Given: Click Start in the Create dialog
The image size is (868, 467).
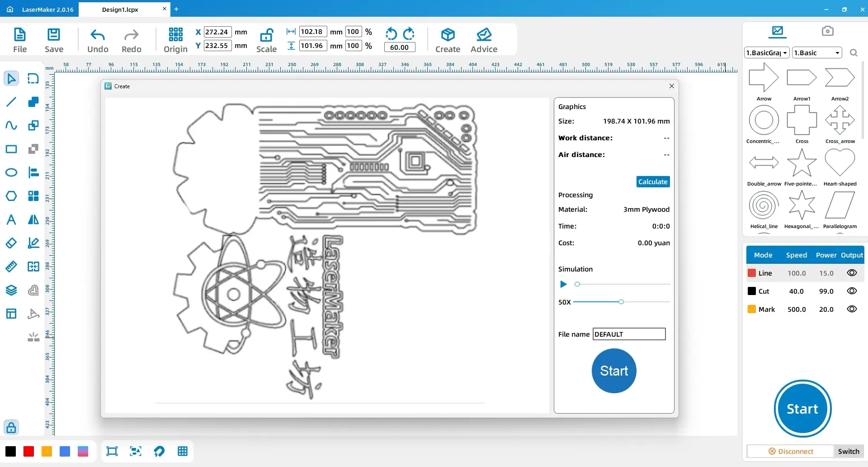Looking at the screenshot, I should tap(614, 371).
